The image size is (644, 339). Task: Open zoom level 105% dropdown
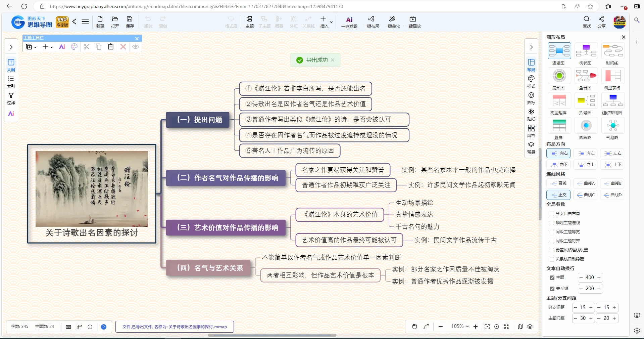tap(460, 326)
